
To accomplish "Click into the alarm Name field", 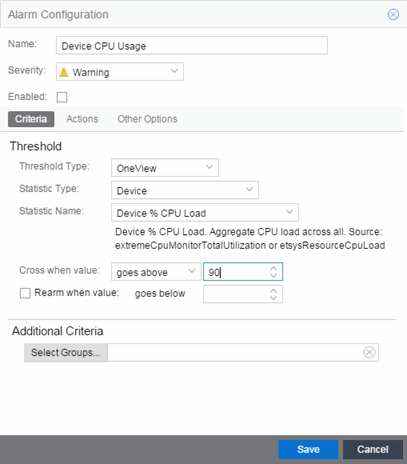I will pyautogui.click(x=192, y=45).
